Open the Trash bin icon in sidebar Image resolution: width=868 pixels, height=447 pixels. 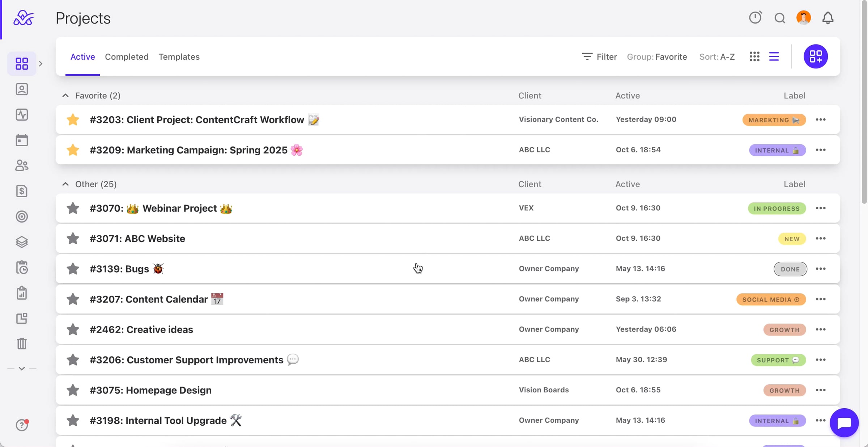point(22,343)
